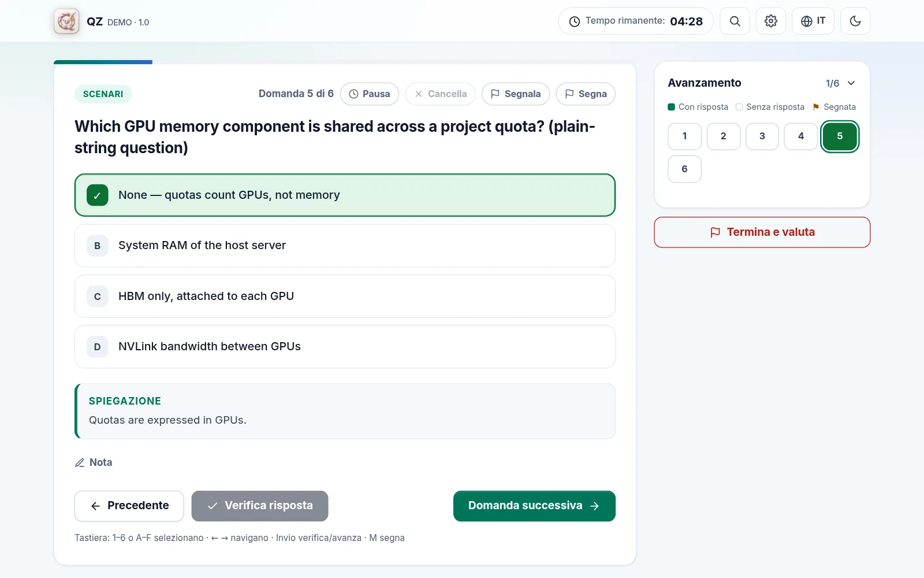Jump to question 2 in progress grid
924x578 pixels.
coord(724,136)
